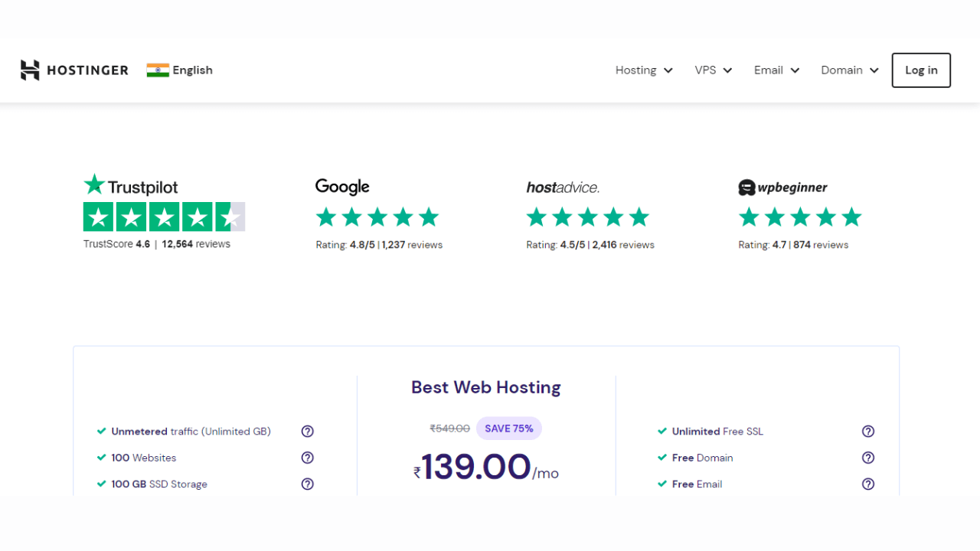Click the Log in button
This screenshot has width=980, height=551.
[x=921, y=70]
